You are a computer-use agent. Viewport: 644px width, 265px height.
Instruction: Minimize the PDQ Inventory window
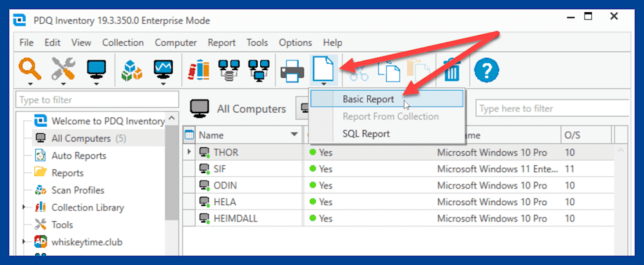(571, 17)
